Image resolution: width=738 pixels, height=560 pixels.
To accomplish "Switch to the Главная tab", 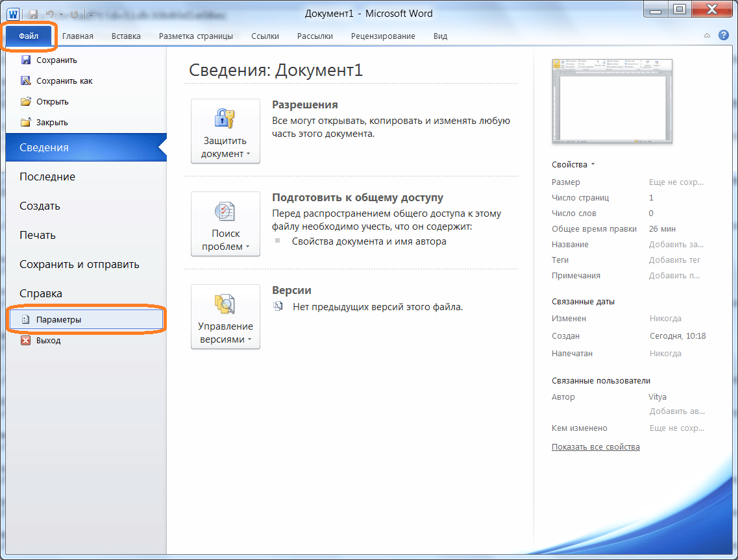I will 78,36.
